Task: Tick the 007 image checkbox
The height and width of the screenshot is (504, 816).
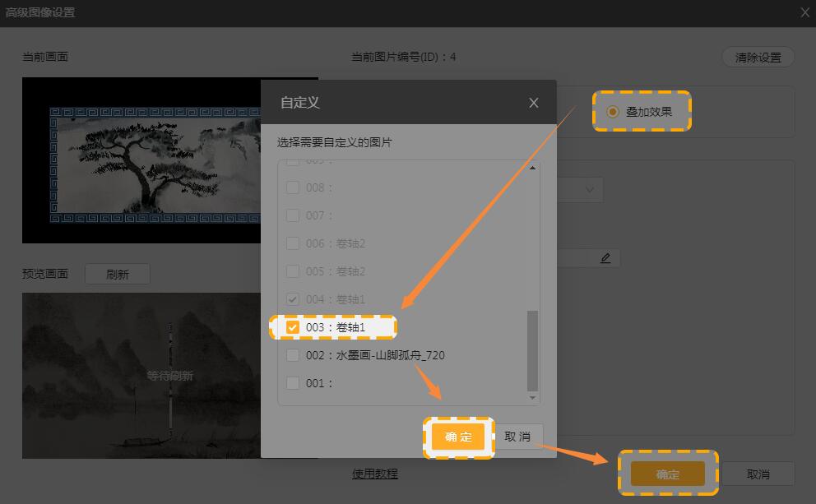Action: pyautogui.click(x=293, y=215)
